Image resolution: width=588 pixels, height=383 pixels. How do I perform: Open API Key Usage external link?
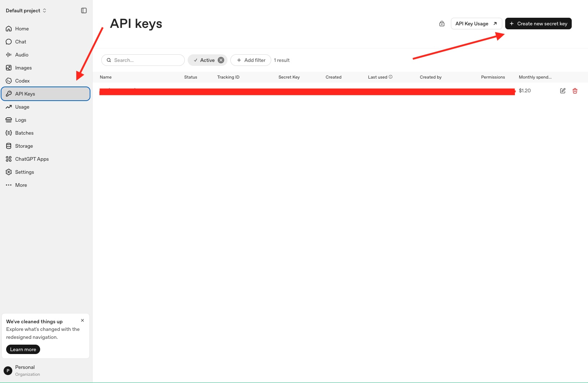click(x=476, y=24)
